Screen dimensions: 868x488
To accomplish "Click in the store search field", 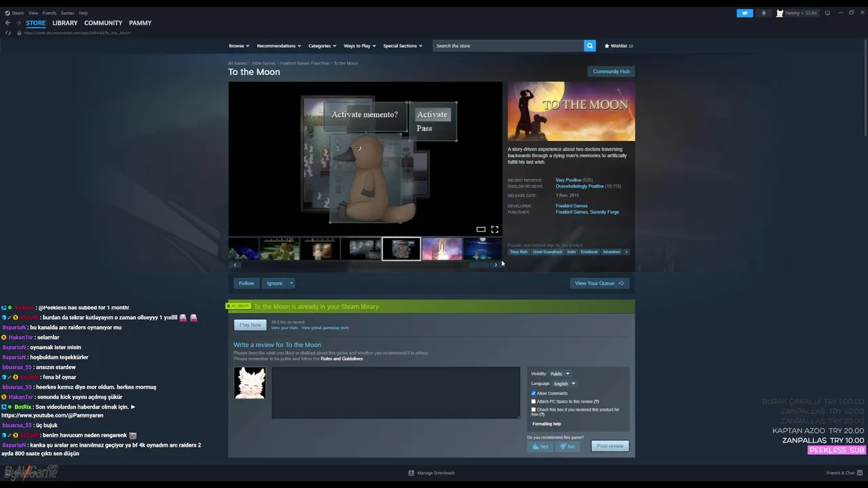I will 509,45.
